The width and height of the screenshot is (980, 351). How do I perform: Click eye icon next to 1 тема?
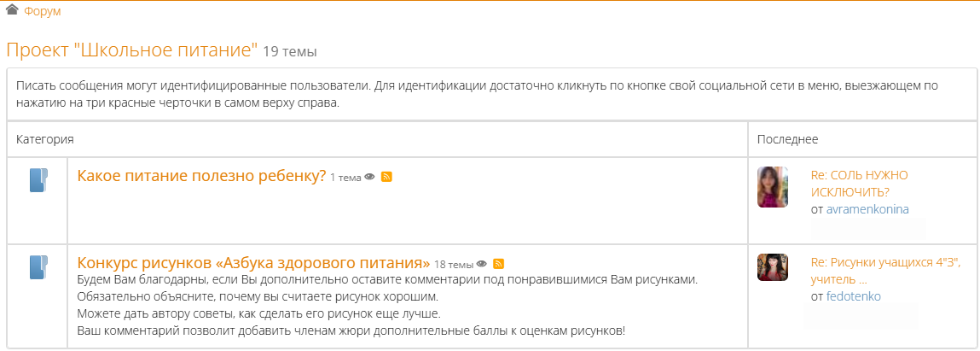[370, 177]
